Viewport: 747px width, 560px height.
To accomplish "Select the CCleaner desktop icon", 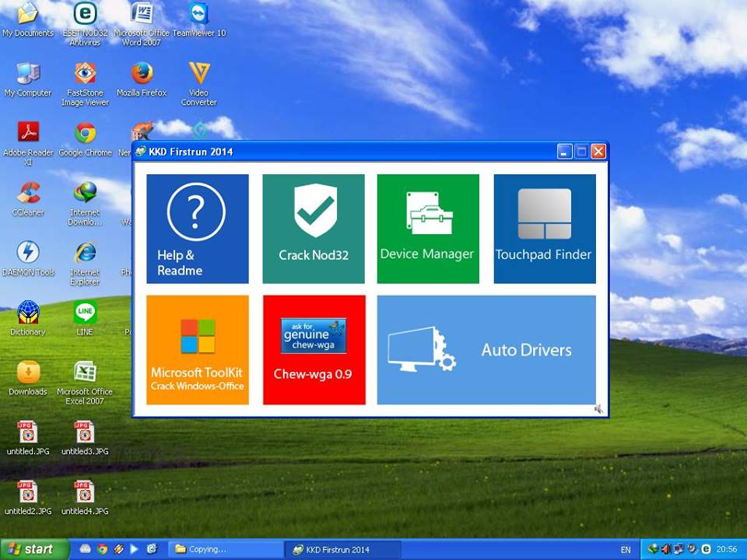I will (28, 199).
